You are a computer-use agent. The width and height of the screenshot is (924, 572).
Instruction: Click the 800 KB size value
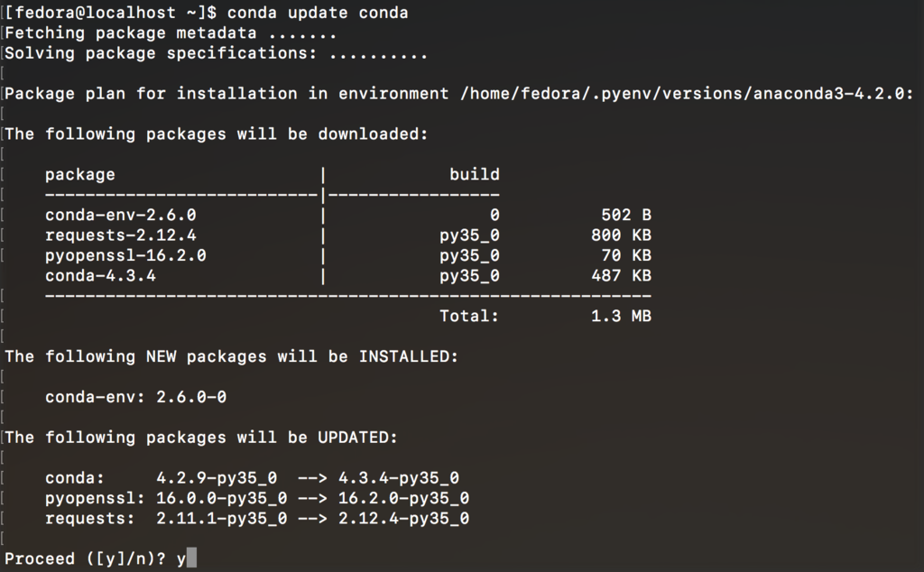click(x=621, y=235)
